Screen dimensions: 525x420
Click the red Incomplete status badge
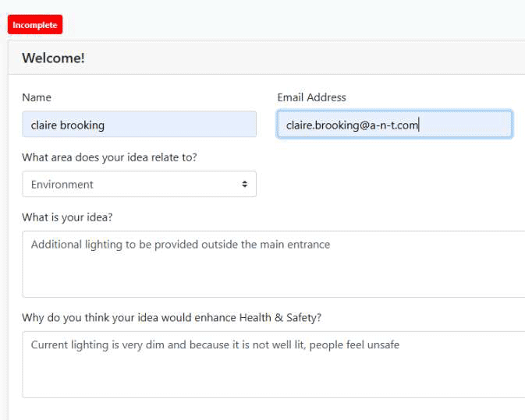click(x=35, y=25)
